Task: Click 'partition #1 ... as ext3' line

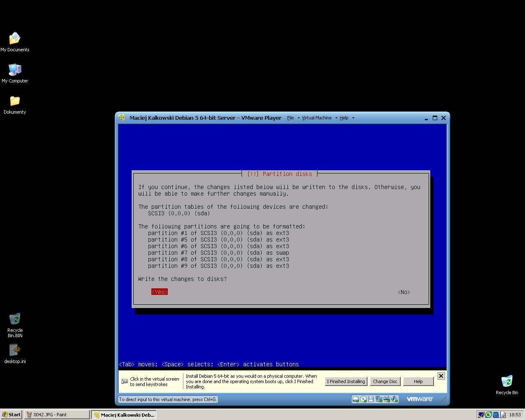Action: [x=219, y=233]
